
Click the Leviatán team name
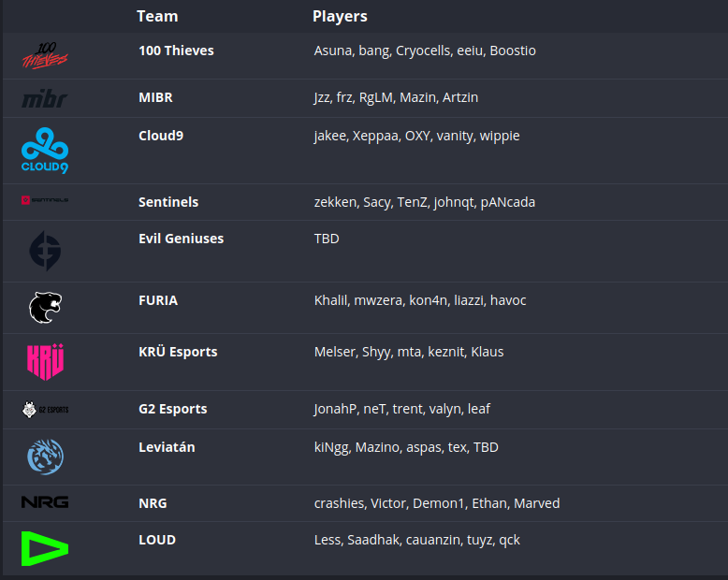pyautogui.click(x=167, y=447)
